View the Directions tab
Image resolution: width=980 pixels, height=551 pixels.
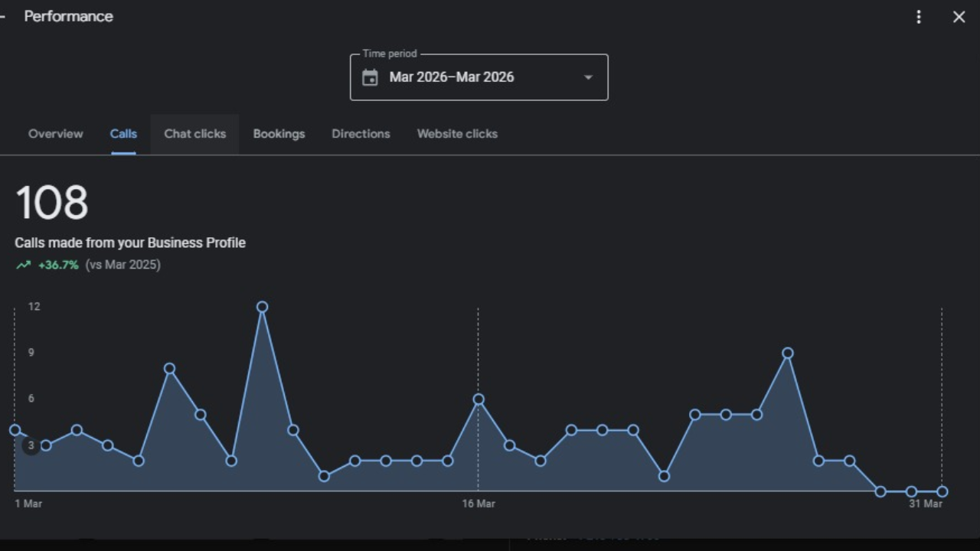coord(361,134)
